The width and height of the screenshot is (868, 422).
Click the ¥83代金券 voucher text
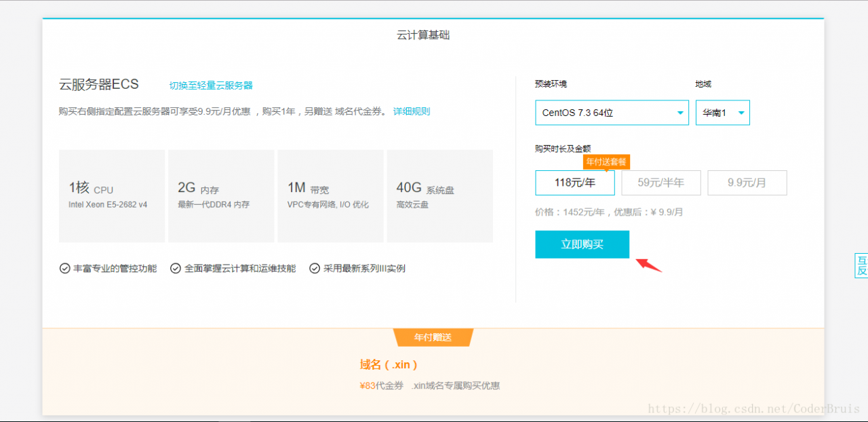click(381, 385)
